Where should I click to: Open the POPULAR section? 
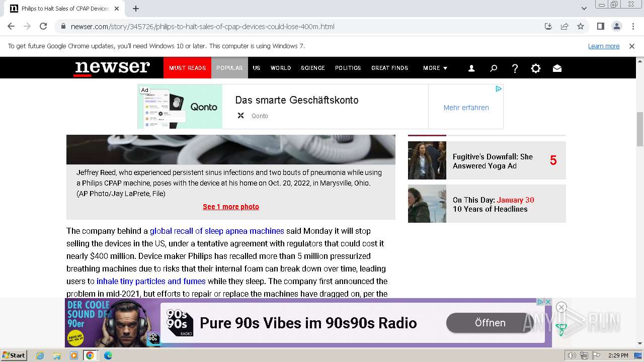tap(229, 68)
